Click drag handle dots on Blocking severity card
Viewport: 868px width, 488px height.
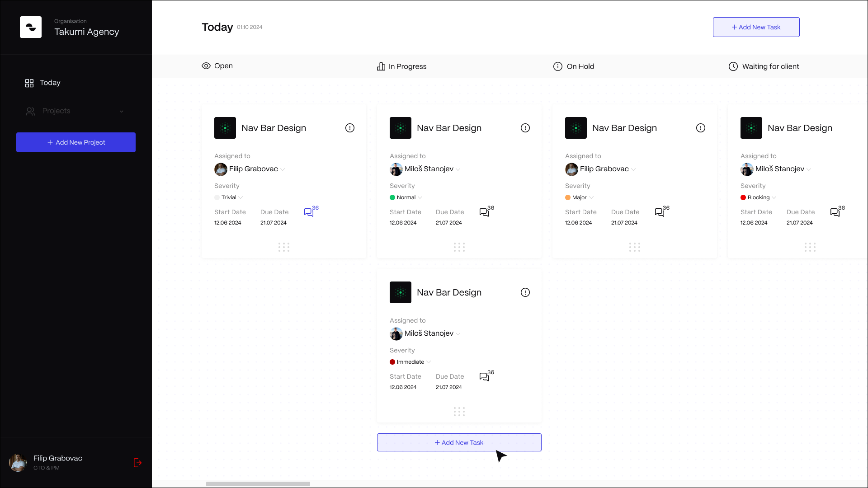tap(810, 247)
